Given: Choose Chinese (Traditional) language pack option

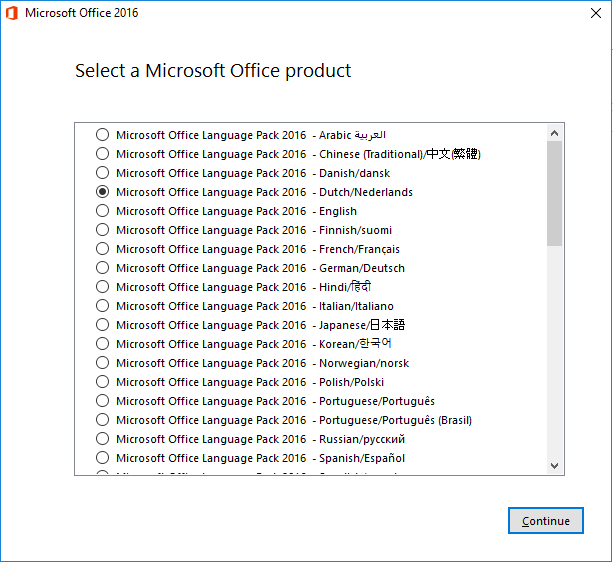Looking at the screenshot, I should (102, 154).
